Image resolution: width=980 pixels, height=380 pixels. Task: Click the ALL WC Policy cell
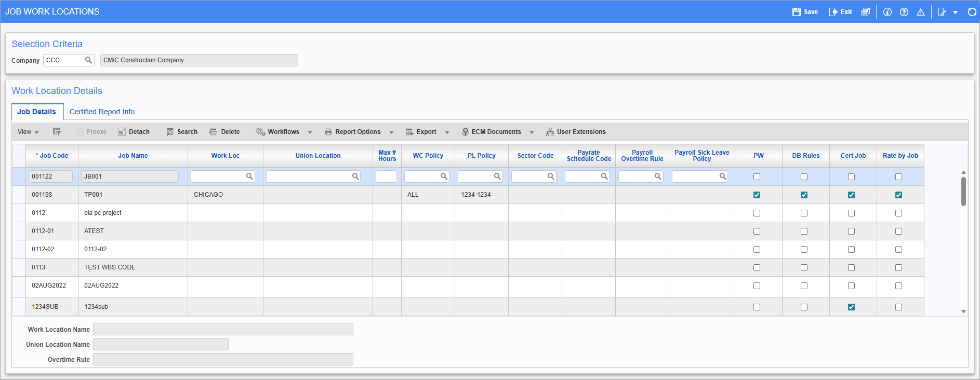tap(428, 195)
